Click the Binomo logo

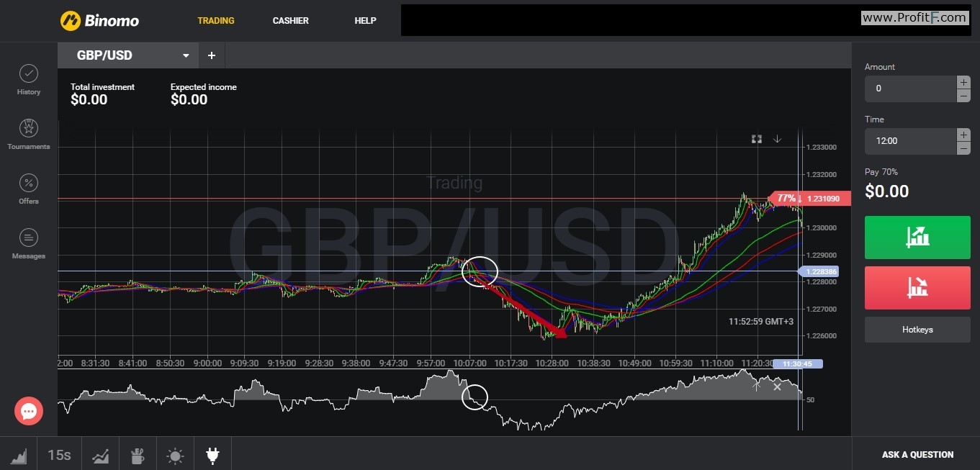pos(100,20)
